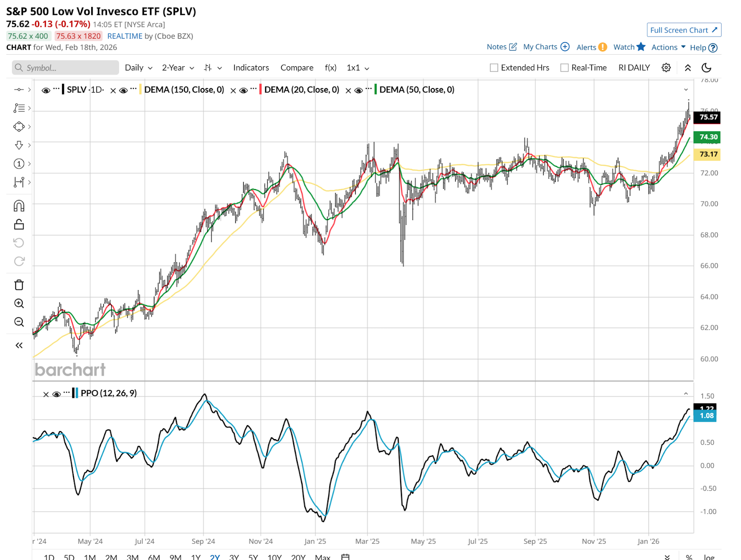Expand the Actions dropdown menu
741x560 pixels.
click(x=668, y=47)
